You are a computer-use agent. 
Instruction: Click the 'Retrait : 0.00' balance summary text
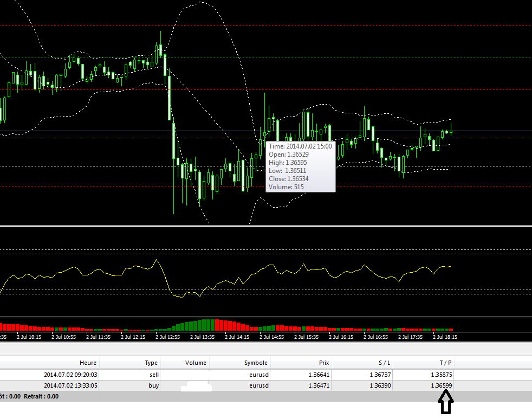tap(41, 396)
